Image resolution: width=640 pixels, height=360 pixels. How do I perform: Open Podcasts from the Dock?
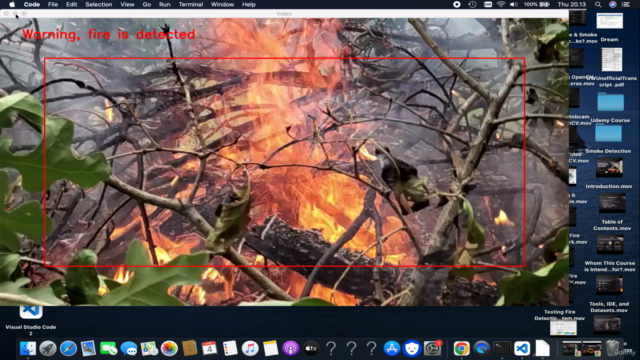[x=291, y=349]
